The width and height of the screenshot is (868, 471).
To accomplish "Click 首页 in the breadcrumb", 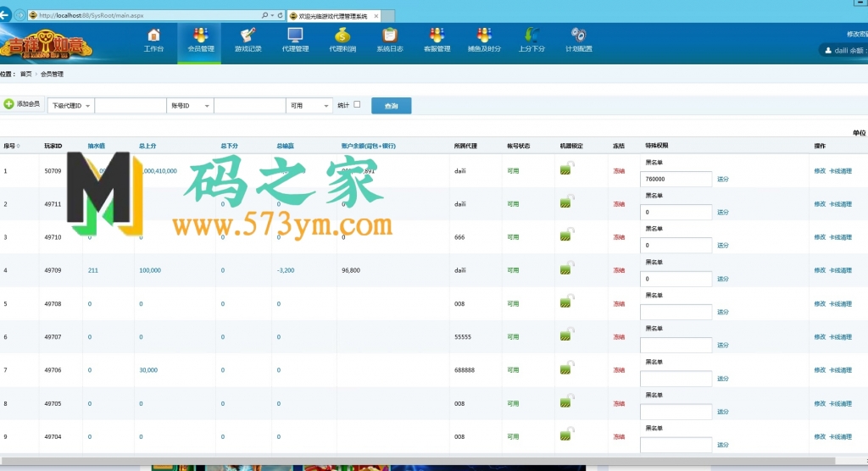I will point(26,75).
